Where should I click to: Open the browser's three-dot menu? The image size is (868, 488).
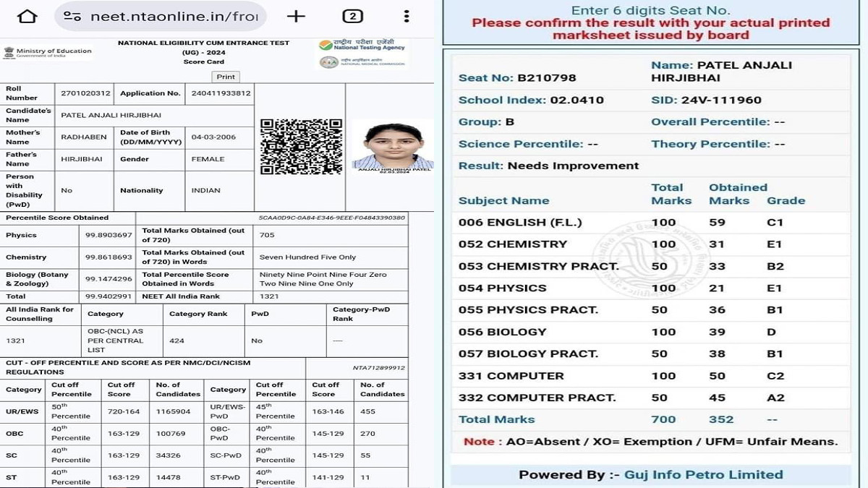click(407, 16)
